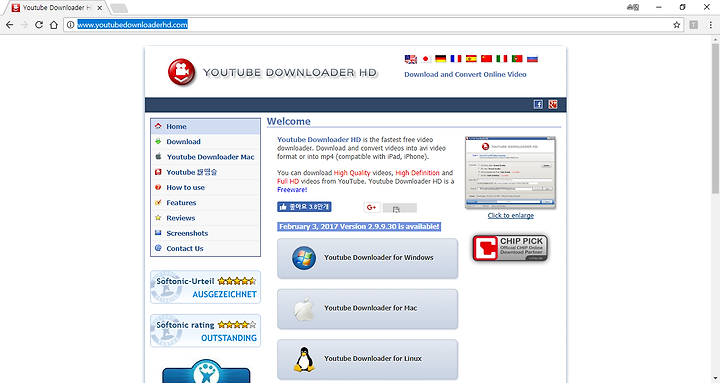Open the Facebook icon in the navy bar
This screenshot has height=383, width=720.
tap(538, 104)
